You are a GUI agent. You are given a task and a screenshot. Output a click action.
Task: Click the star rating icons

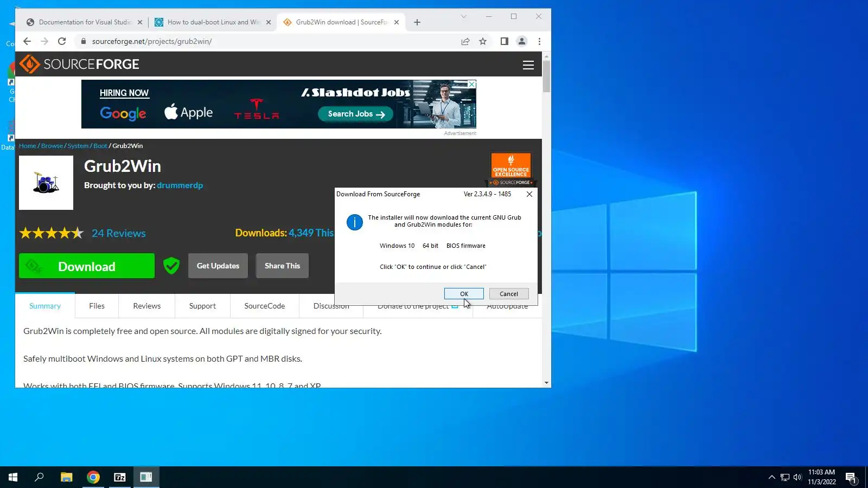[x=52, y=233]
